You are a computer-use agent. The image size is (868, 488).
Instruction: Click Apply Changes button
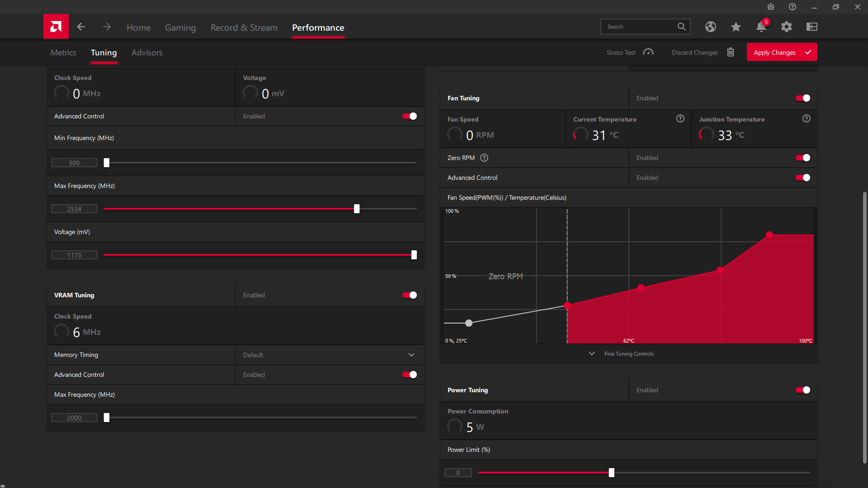pos(782,52)
